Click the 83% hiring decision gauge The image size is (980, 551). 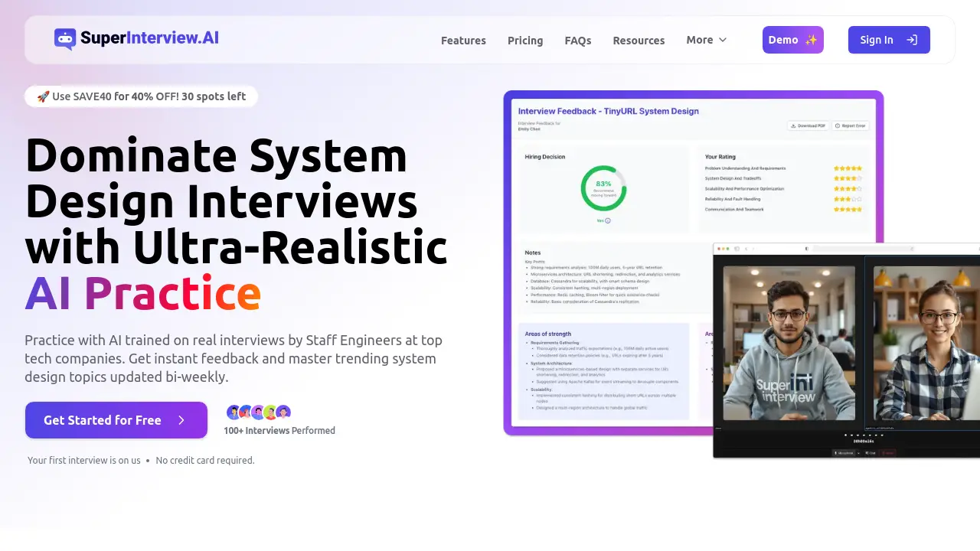tap(603, 188)
